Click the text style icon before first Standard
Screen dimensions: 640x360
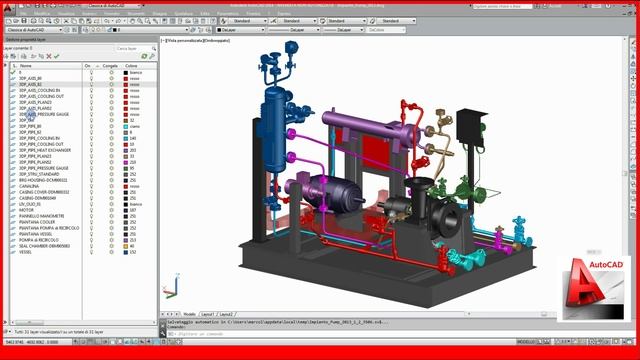coord(224,21)
